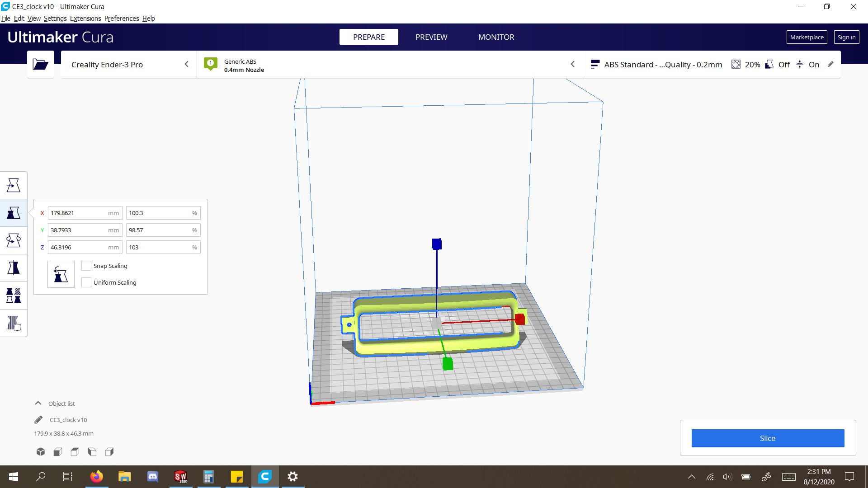868x488 pixels.
Task: Click the Slice button
Action: point(768,438)
